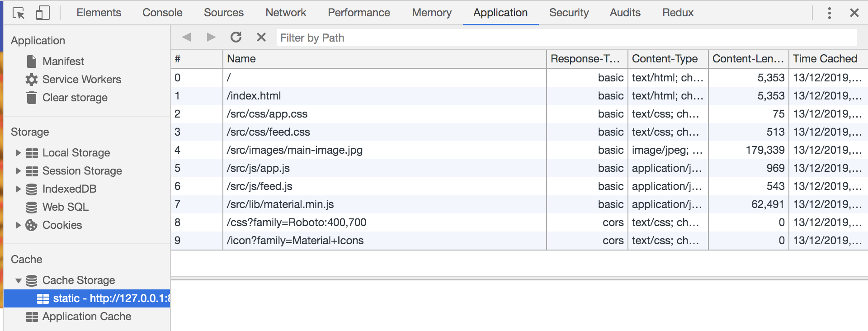This screenshot has width=868, height=331.
Task: Select the /src/images/main-image.jpg cache row
Action: [x=295, y=150]
